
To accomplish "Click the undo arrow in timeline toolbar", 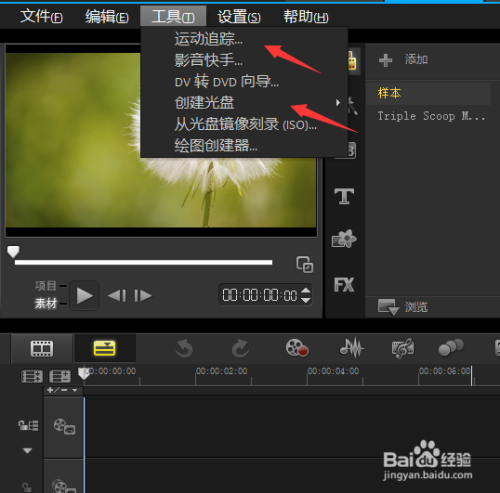I will [x=184, y=349].
